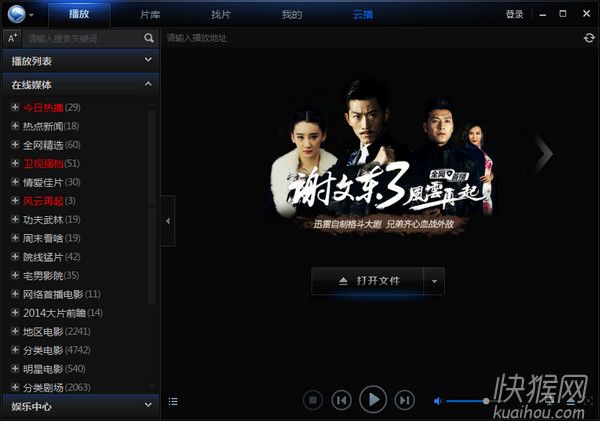Stop playback with the square button
This screenshot has height=421, width=600.
(x=313, y=400)
